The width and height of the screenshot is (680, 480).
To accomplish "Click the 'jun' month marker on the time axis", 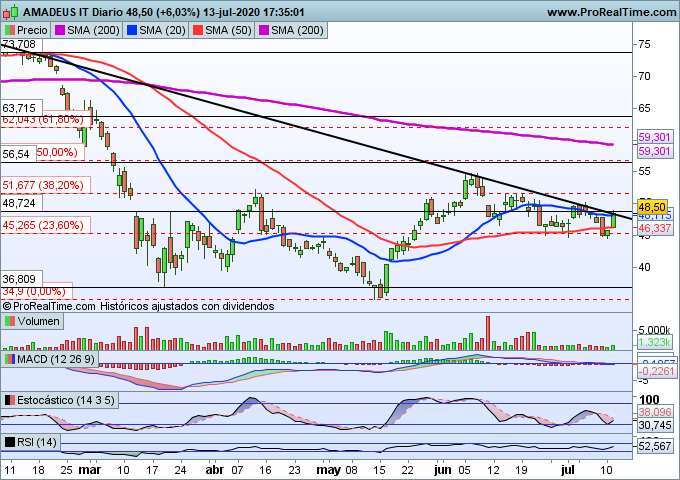I will (x=436, y=467).
